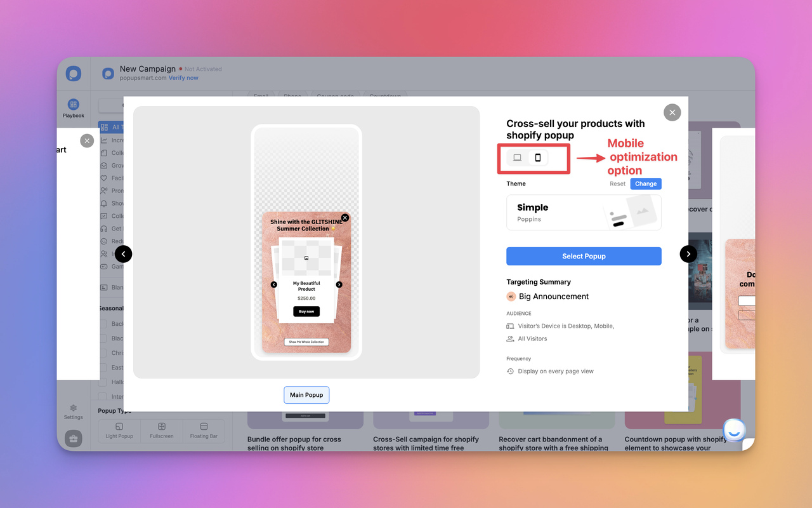The width and height of the screenshot is (812, 508).
Task: Click the Not Activated status label
Action: pos(203,69)
